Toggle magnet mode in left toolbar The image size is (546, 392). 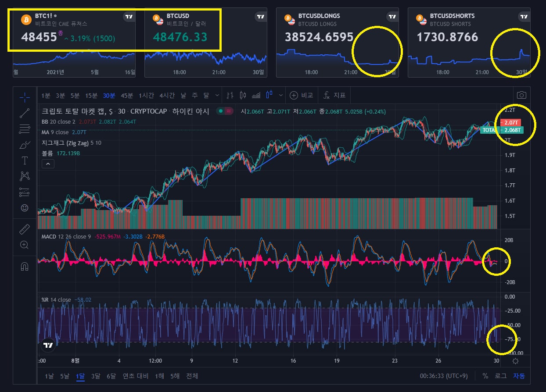click(x=25, y=266)
